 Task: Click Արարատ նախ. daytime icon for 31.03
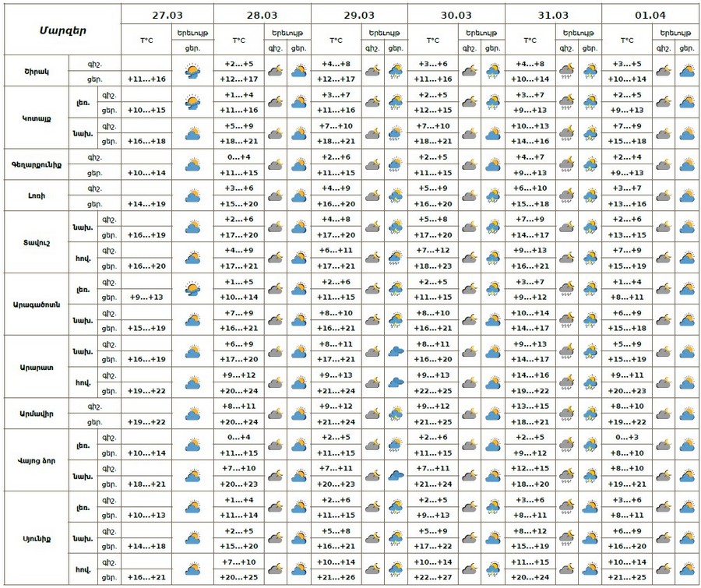click(x=590, y=351)
